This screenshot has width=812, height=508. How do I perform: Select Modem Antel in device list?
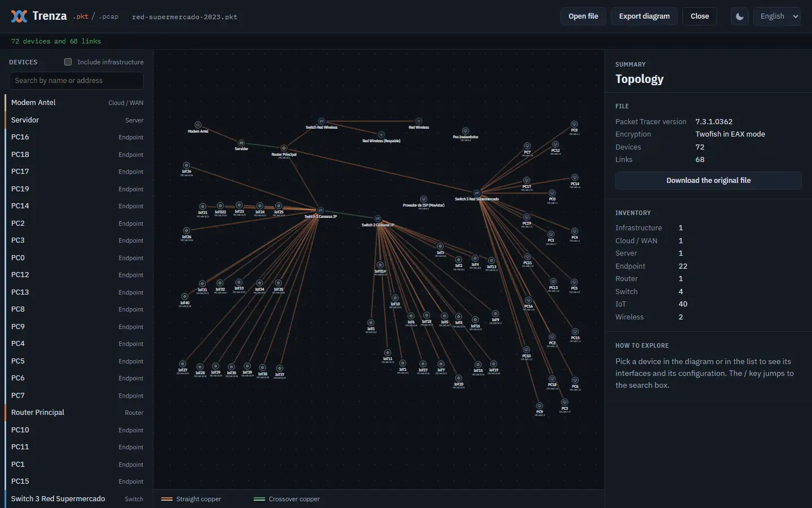tap(76, 103)
